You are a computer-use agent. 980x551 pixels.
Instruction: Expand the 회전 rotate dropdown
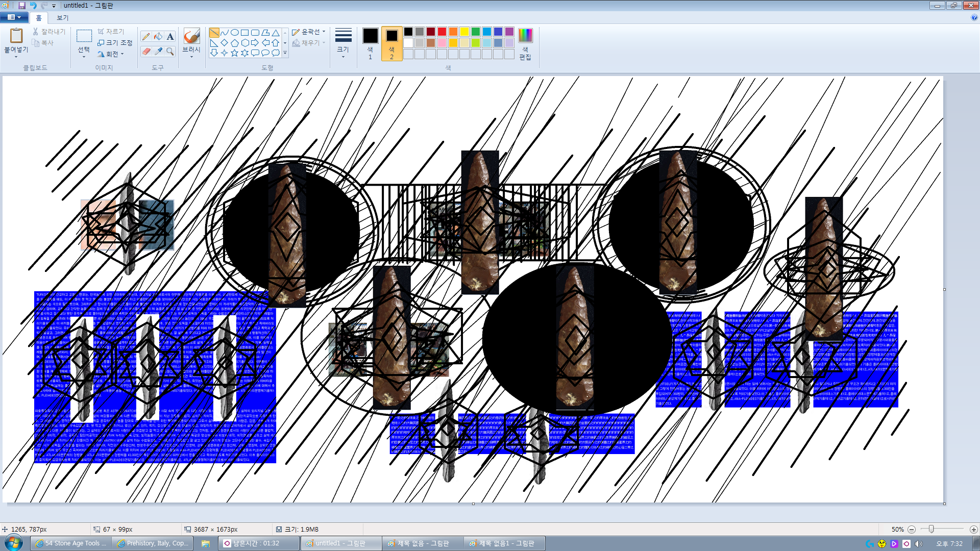[111, 54]
